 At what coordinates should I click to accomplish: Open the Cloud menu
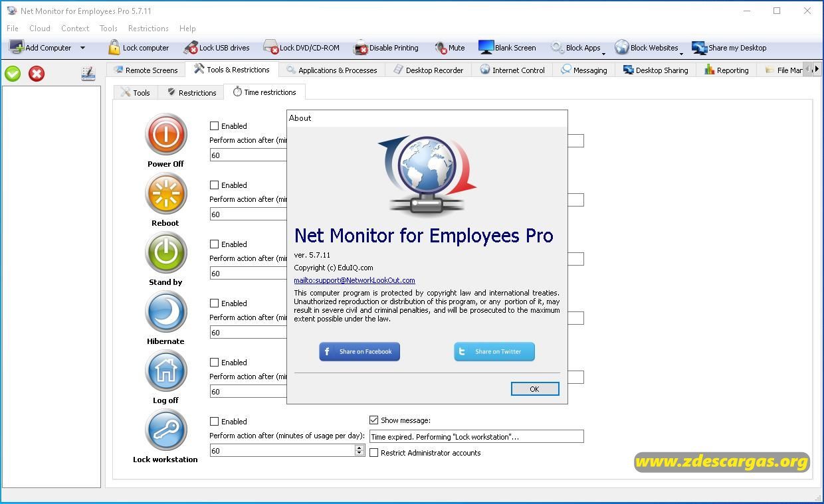[x=40, y=29]
